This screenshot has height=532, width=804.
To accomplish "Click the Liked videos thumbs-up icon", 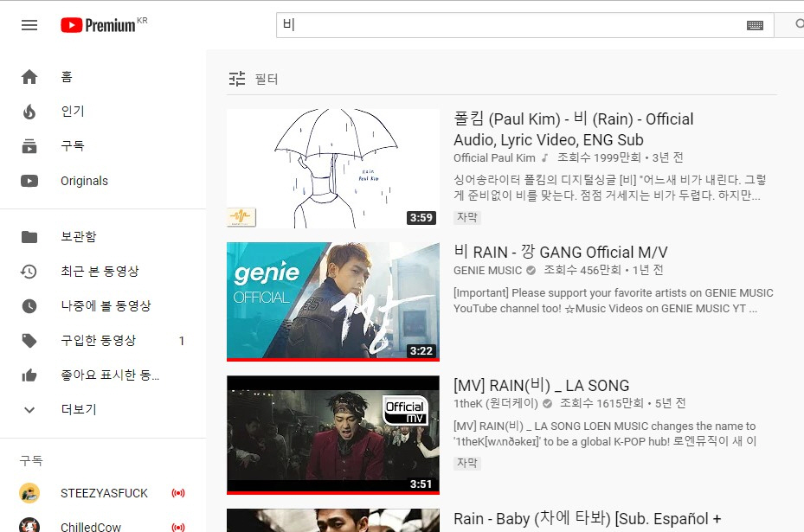I will pyautogui.click(x=29, y=375).
